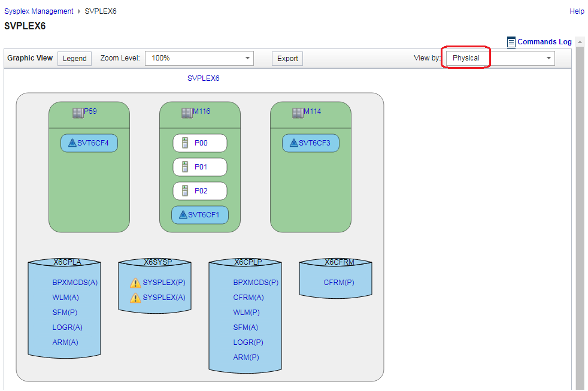Click the M114 server icon
Image resolution: width=588 pixels, height=391 pixels.
(x=298, y=113)
